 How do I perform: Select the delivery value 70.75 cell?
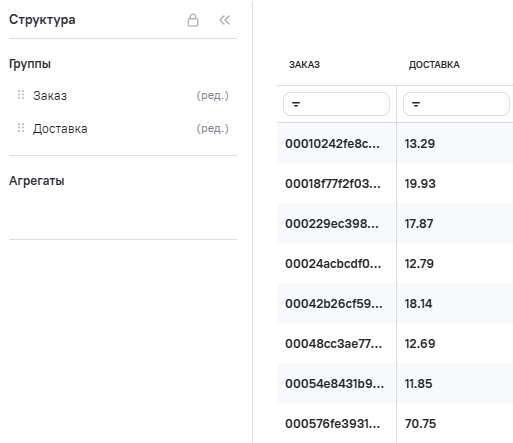(455, 423)
